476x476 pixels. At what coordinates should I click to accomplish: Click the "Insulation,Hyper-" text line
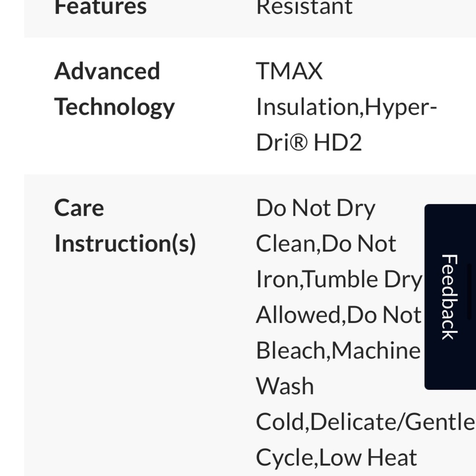[x=346, y=107]
